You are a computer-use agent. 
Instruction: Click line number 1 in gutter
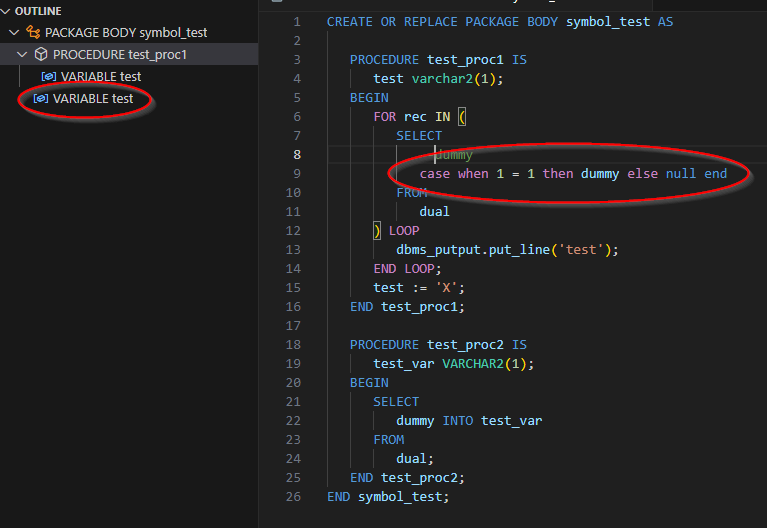297,22
